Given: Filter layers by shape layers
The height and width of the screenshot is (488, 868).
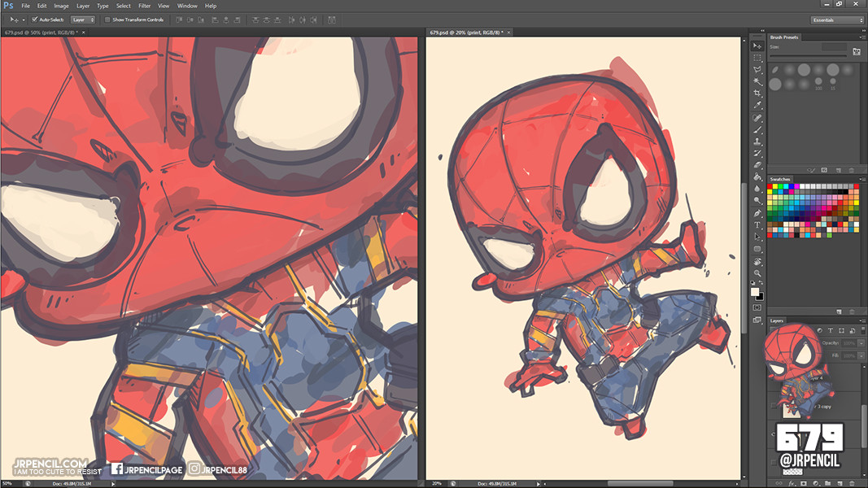Looking at the screenshot, I should click(841, 330).
